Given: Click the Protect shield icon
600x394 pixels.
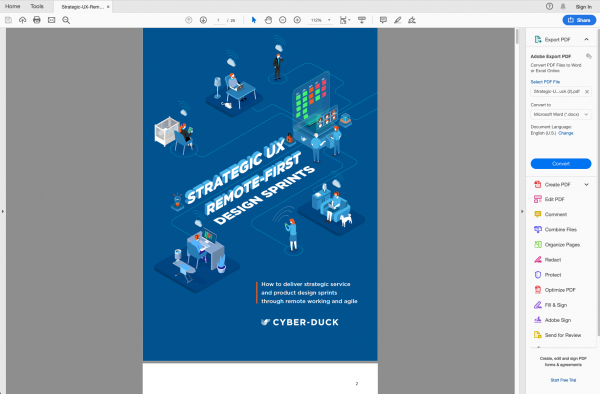Looking at the screenshot, I should [x=538, y=275].
